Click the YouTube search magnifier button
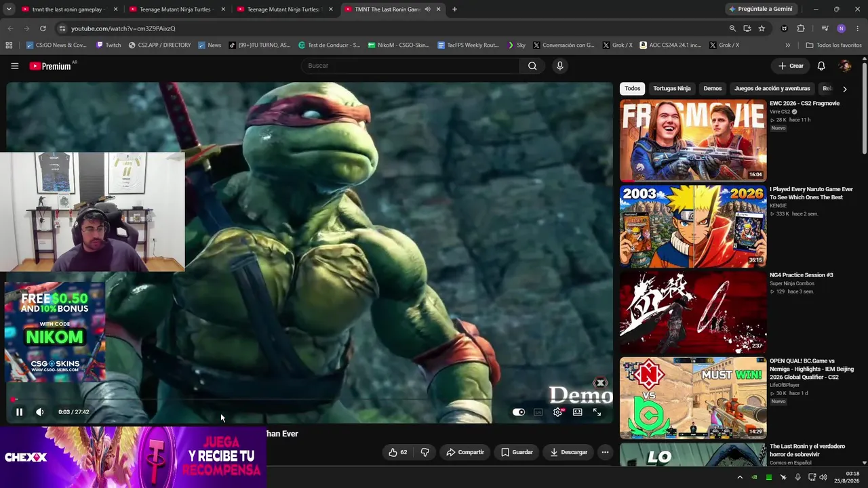 click(x=532, y=66)
